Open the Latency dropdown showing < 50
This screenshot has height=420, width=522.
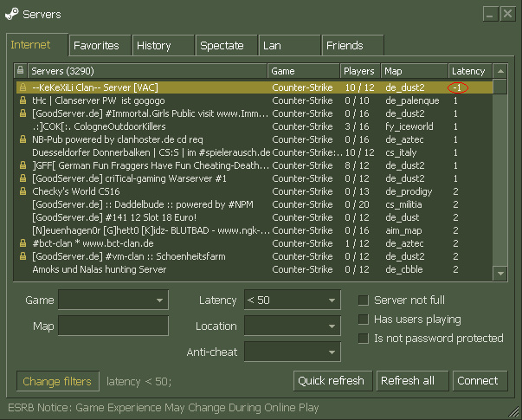293,300
